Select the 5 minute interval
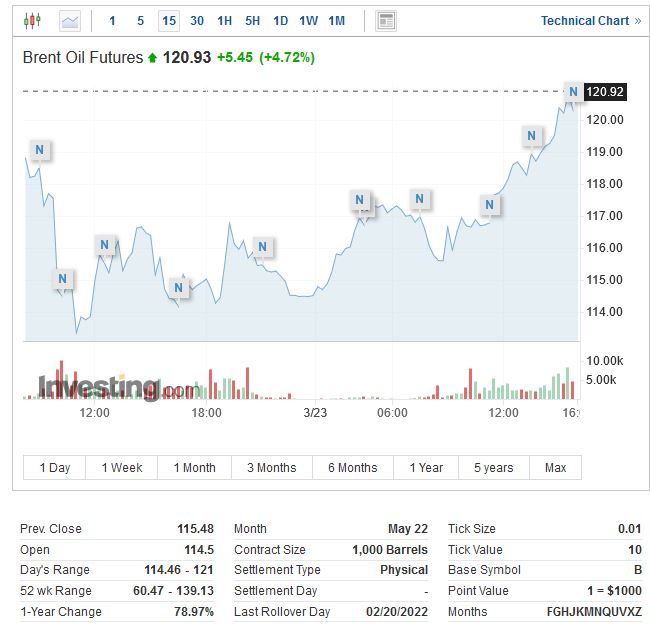This screenshot has width=650, height=641. pos(140,21)
